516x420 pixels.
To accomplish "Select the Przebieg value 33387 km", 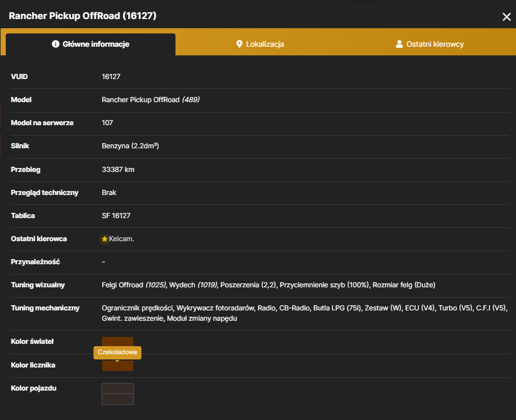I will (118, 170).
